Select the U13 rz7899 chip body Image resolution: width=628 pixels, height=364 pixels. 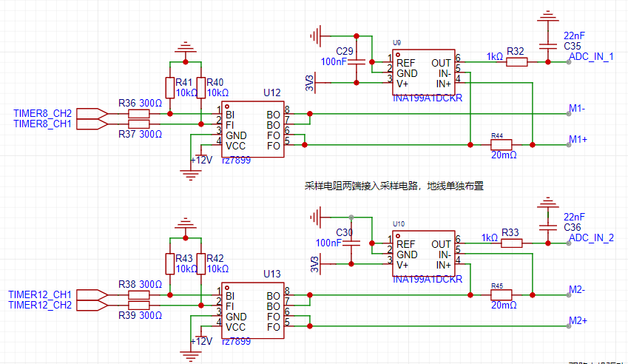pos(253,310)
